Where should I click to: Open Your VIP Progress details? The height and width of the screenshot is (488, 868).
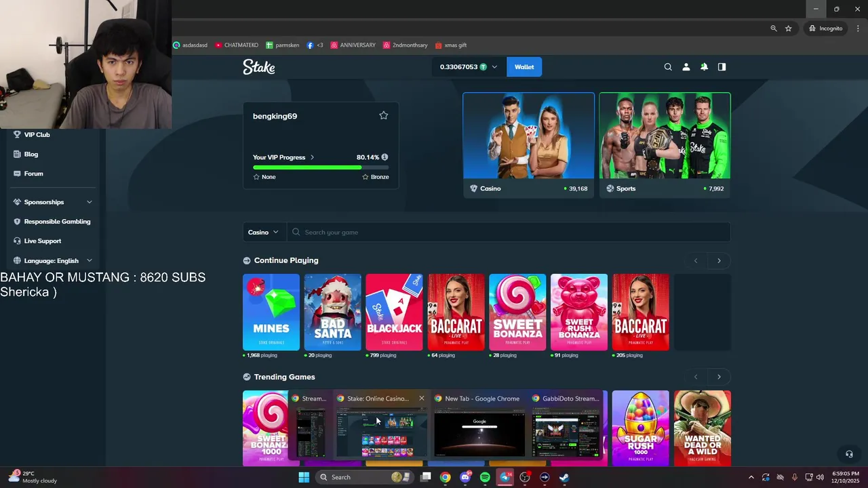[x=283, y=157]
